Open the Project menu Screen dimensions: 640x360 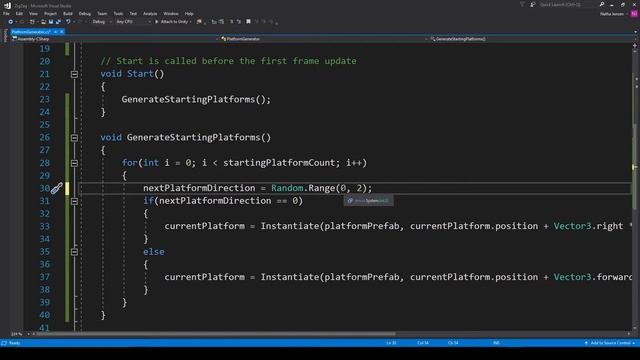tap(50, 14)
